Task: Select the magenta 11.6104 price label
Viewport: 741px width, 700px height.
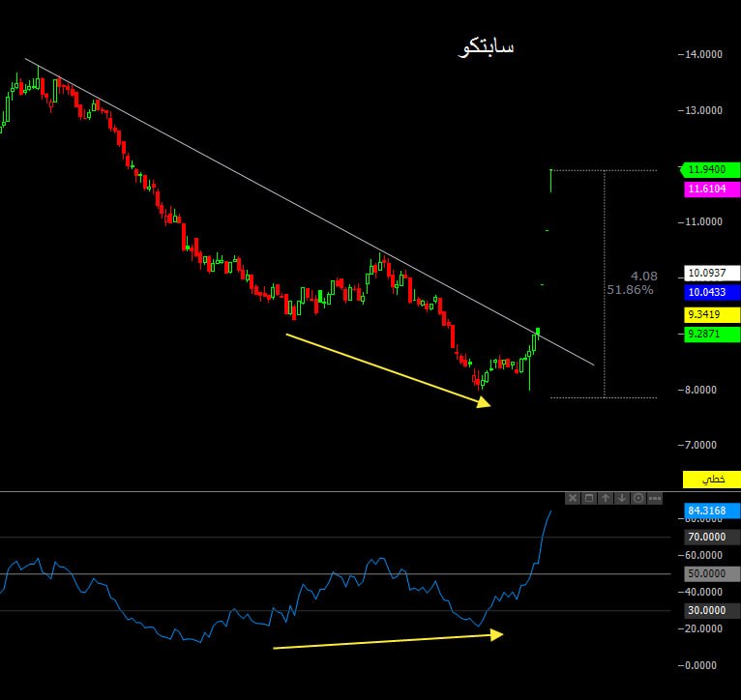Action: coord(712,189)
